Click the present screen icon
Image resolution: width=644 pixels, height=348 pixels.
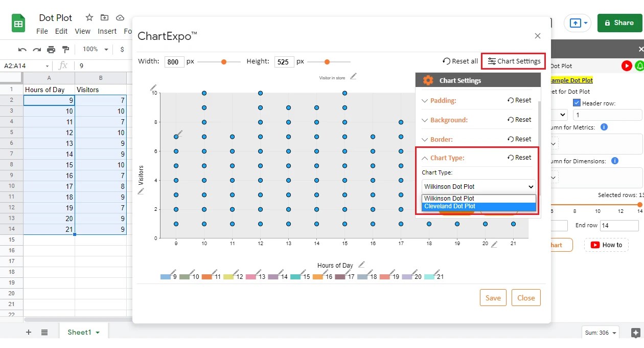[x=575, y=23]
